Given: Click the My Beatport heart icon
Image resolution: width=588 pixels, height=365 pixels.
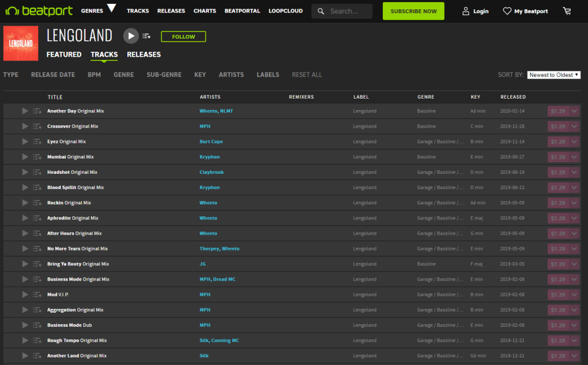Looking at the screenshot, I should (x=507, y=11).
